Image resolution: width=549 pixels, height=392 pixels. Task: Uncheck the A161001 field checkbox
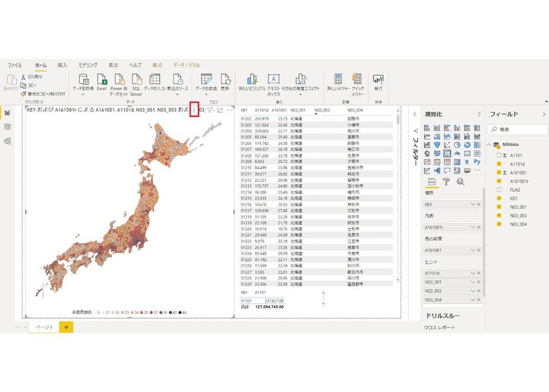click(x=499, y=173)
